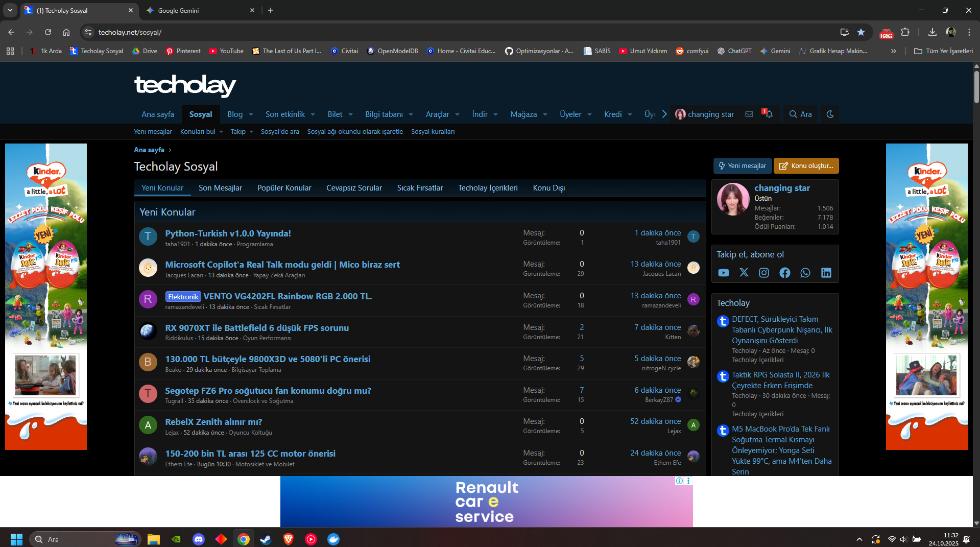Open changing star account menu
This screenshot has height=547, width=980.
pos(704,114)
